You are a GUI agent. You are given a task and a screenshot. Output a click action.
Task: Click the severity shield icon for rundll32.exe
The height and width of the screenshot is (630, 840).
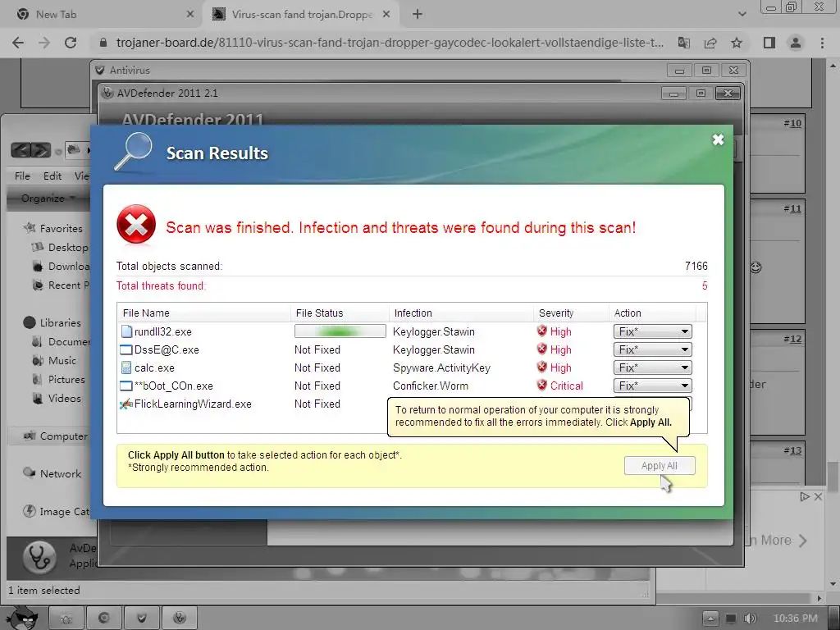point(542,331)
